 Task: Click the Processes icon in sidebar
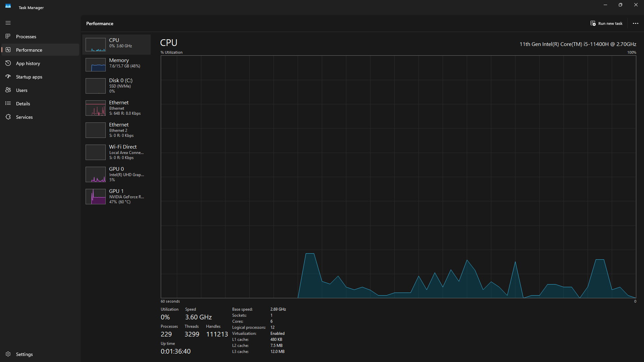(8, 36)
